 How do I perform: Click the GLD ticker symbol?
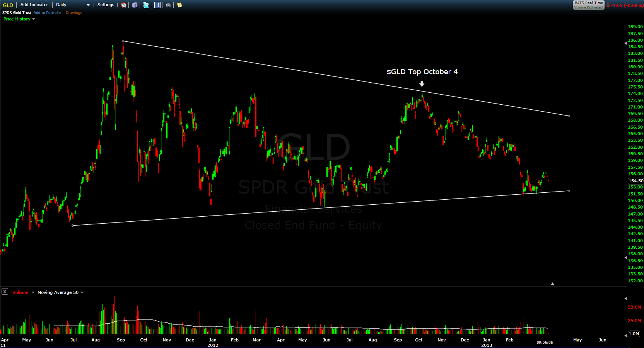click(8, 5)
